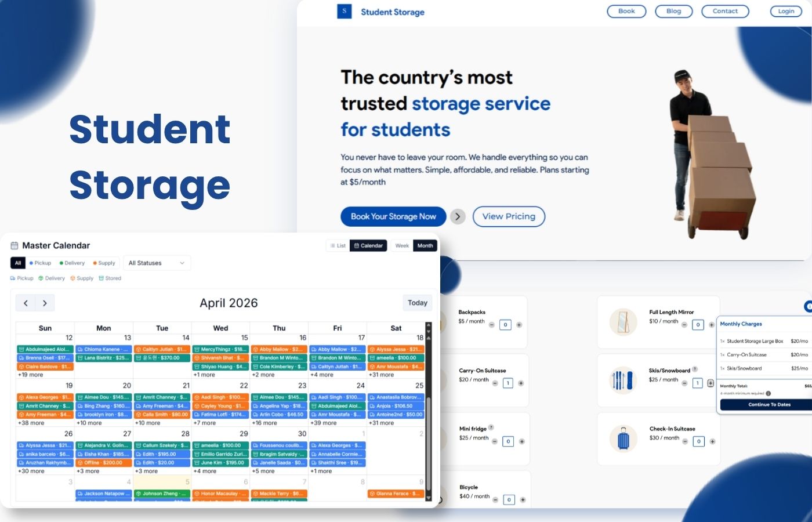The height and width of the screenshot is (522, 812).
Task: Increase Carry-On Suitcase quantity with plus icon
Action: (521, 383)
